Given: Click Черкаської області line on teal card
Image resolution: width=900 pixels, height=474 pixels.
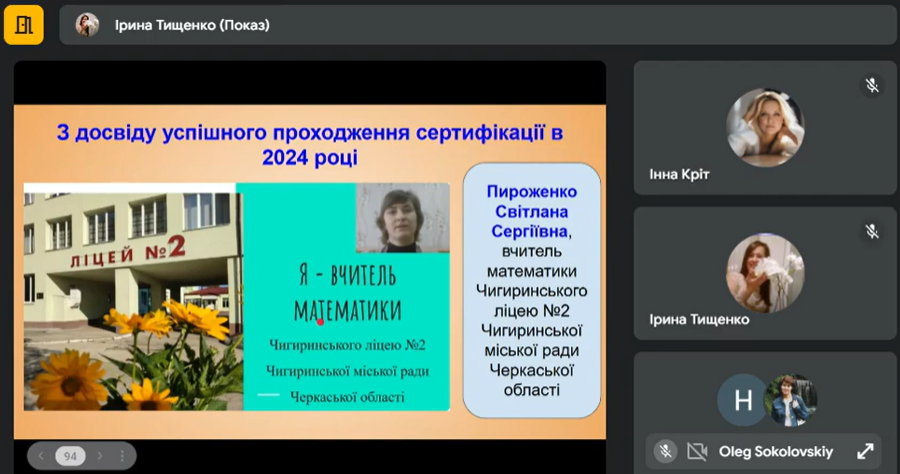Looking at the screenshot, I should (347, 397).
